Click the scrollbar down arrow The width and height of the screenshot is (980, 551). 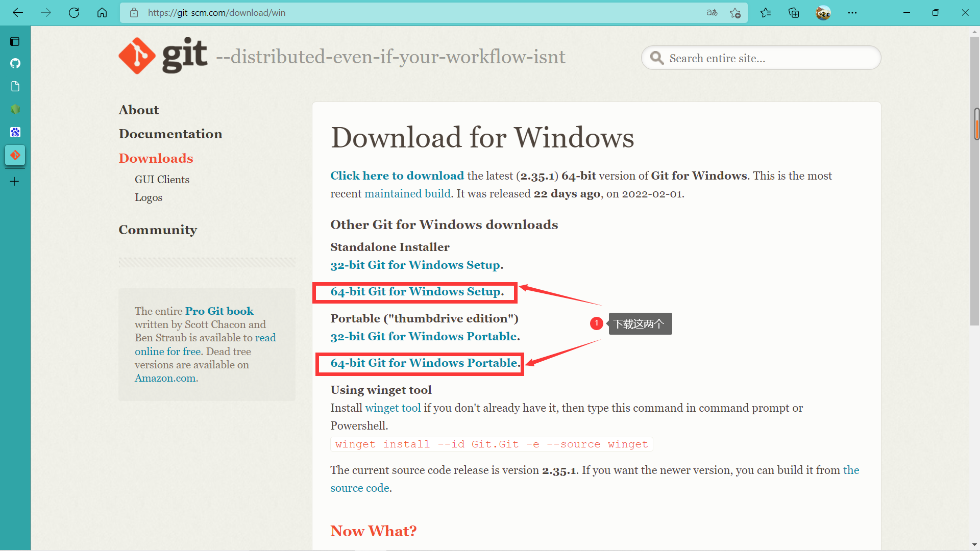(x=974, y=544)
